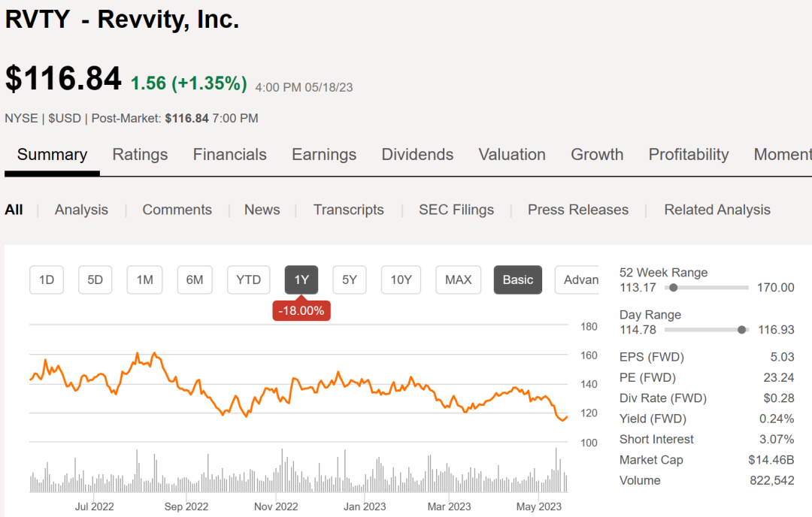Viewport: 812px width, 517px height.
Task: Show the Comments section
Action: coord(177,210)
